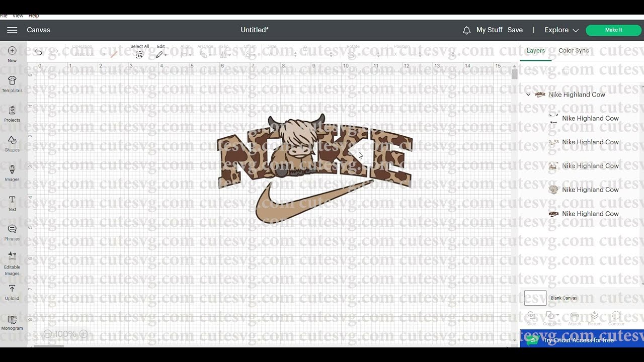This screenshot has width=644, height=362.
Task: Click the Redo arrow
Action: (x=54, y=53)
